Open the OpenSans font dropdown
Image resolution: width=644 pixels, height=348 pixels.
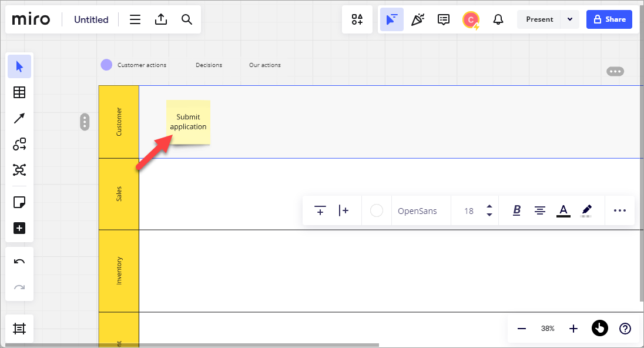(x=417, y=210)
